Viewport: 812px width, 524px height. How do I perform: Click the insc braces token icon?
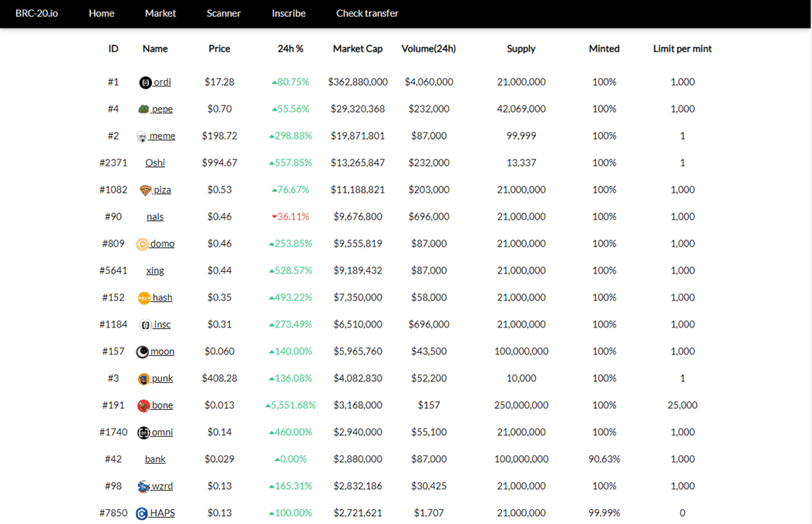click(146, 325)
